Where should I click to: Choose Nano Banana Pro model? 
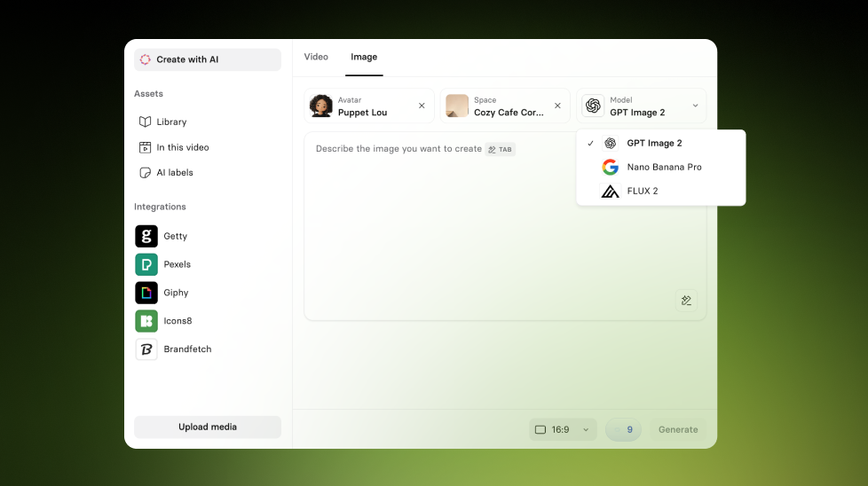pos(661,167)
